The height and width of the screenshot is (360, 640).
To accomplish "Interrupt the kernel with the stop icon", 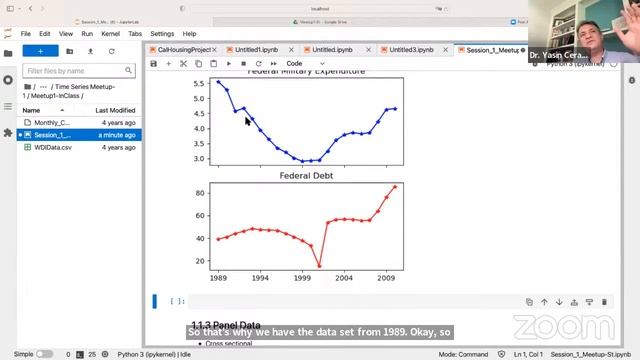I will click(x=244, y=64).
